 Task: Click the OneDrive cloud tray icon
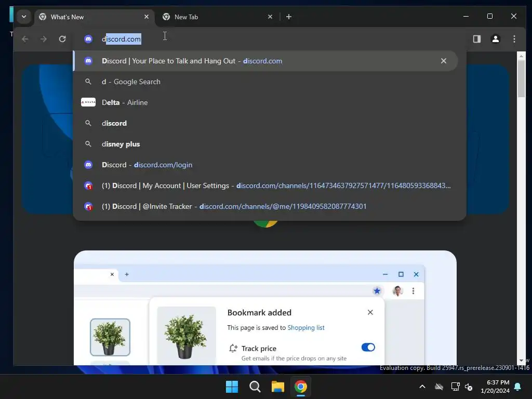[439, 387]
